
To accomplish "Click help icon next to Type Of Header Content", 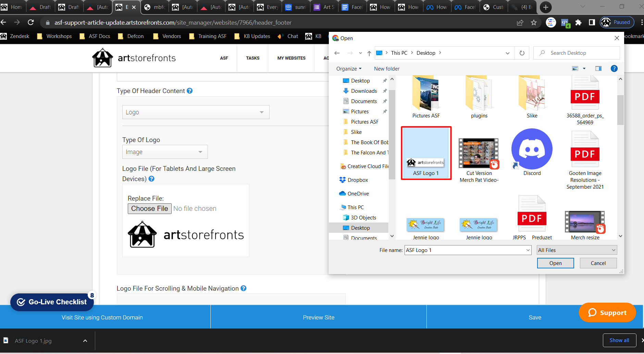I will [190, 91].
